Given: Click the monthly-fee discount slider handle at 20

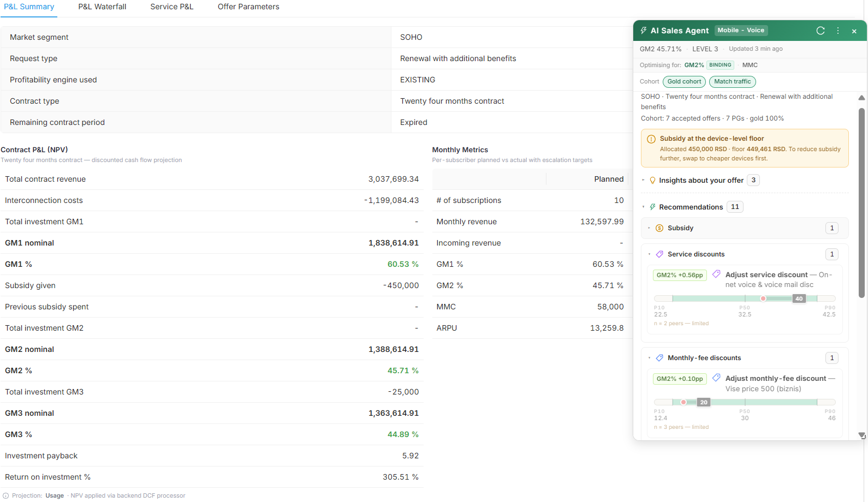Looking at the screenshot, I should tap(704, 402).
